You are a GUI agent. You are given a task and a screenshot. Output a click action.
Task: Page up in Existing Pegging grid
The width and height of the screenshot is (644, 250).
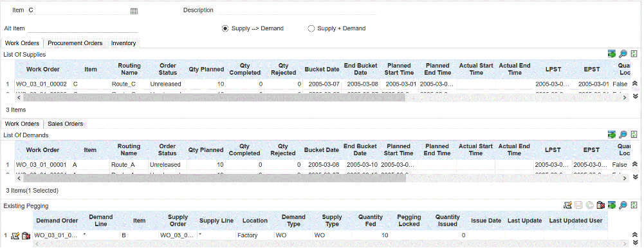click(x=635, y=235)
